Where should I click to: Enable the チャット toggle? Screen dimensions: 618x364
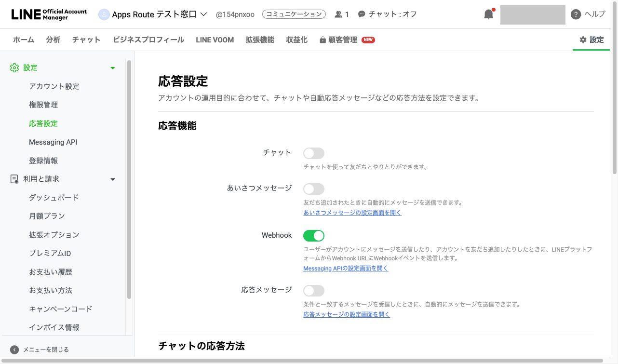(314, 153)
